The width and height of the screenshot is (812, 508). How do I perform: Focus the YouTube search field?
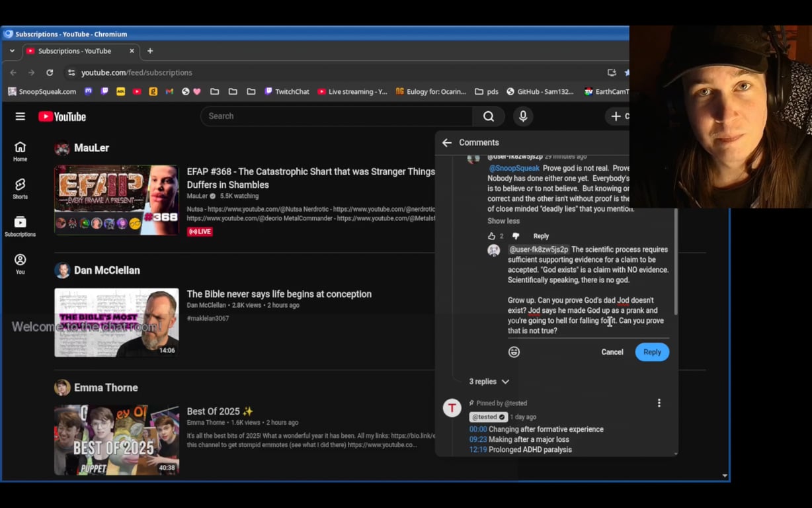point(337,116)
